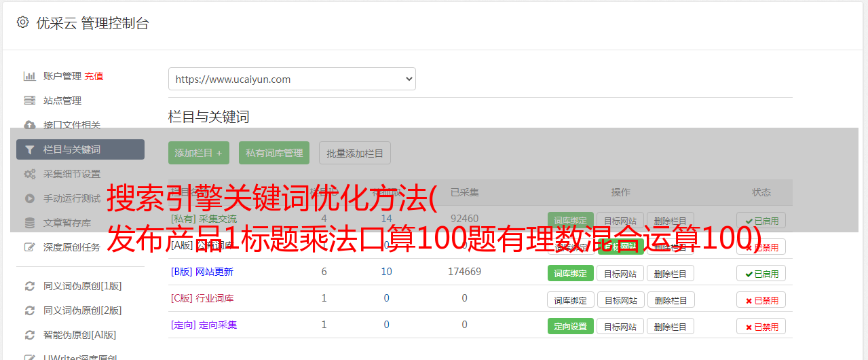Click the edit icon beside 深度原创任务

[30, 247]
